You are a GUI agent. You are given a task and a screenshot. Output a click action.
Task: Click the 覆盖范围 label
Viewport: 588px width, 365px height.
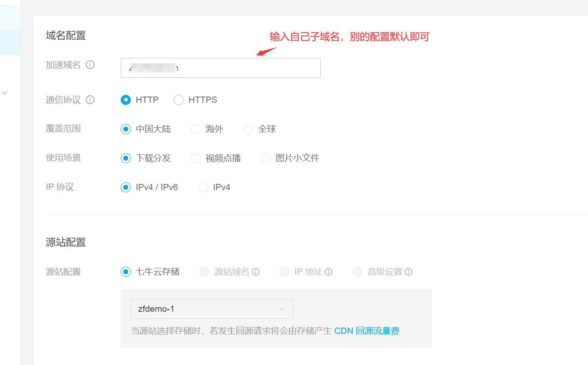(x=63, y=129)
